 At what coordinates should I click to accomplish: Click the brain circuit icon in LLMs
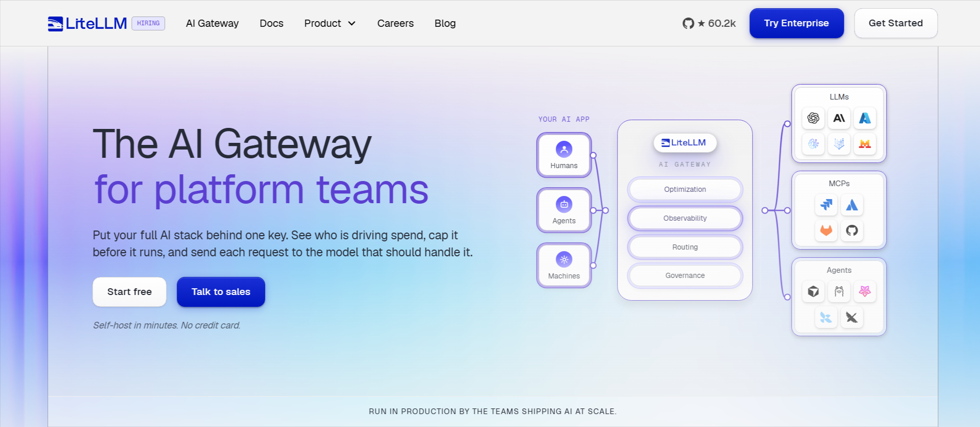813,144
